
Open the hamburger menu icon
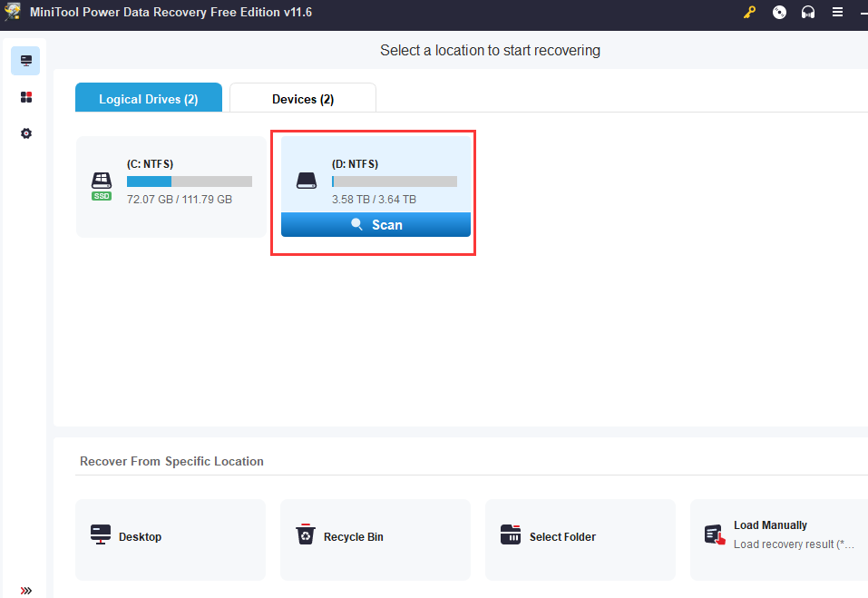(837, 12)
